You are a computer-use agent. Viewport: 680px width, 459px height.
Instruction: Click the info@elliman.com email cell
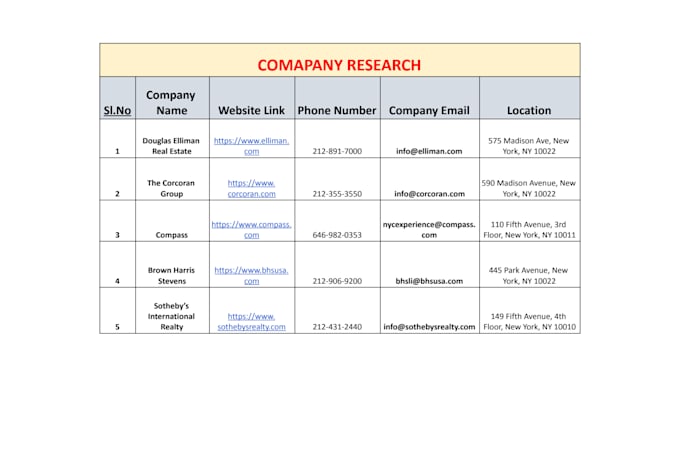pos(430,138)
